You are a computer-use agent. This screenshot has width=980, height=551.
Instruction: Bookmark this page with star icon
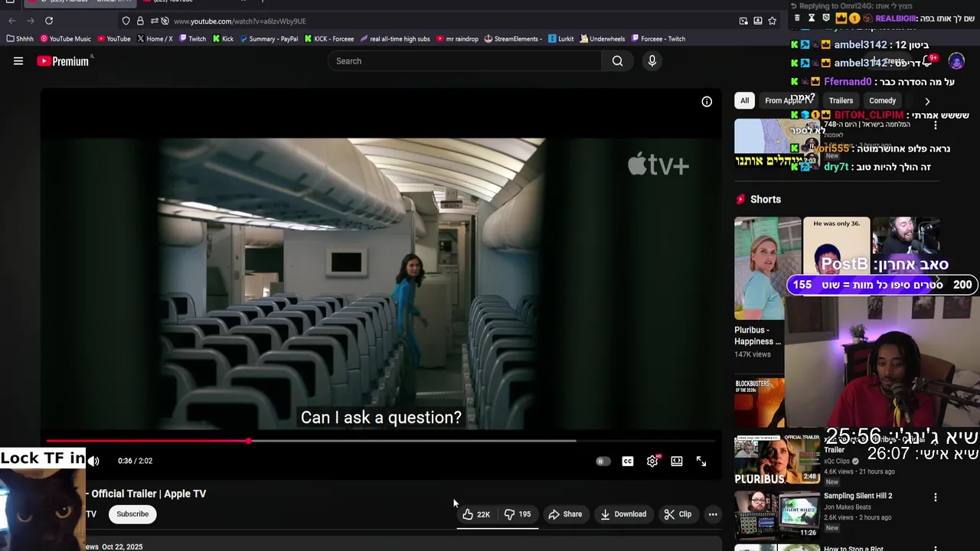[x=773, y=21]
